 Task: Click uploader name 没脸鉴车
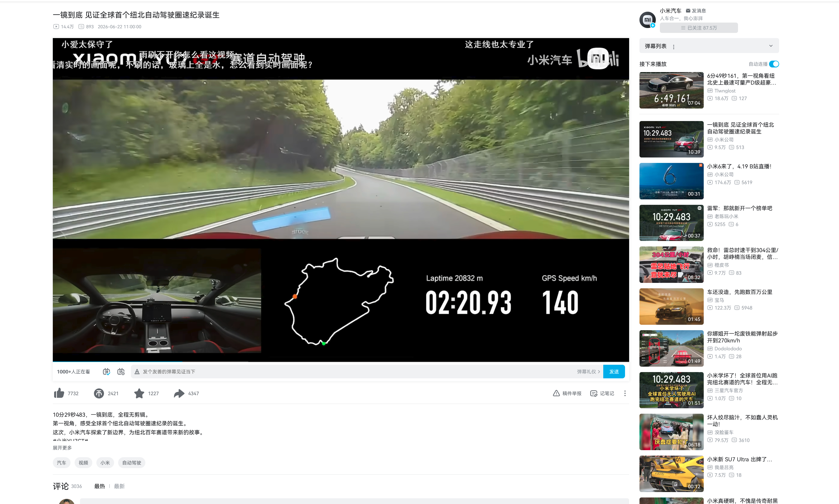click(724, 432)
